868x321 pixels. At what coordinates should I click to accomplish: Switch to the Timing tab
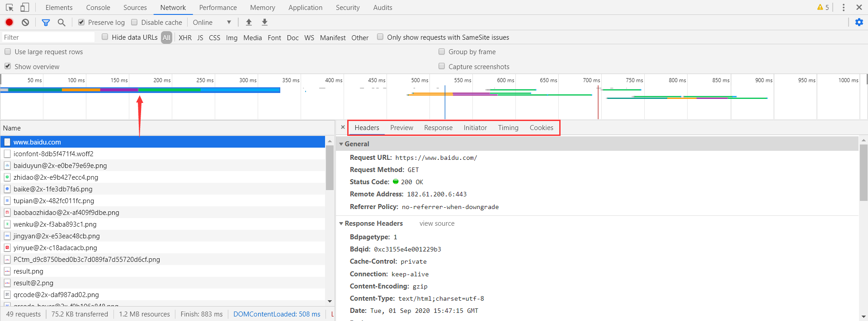point(508,128)
